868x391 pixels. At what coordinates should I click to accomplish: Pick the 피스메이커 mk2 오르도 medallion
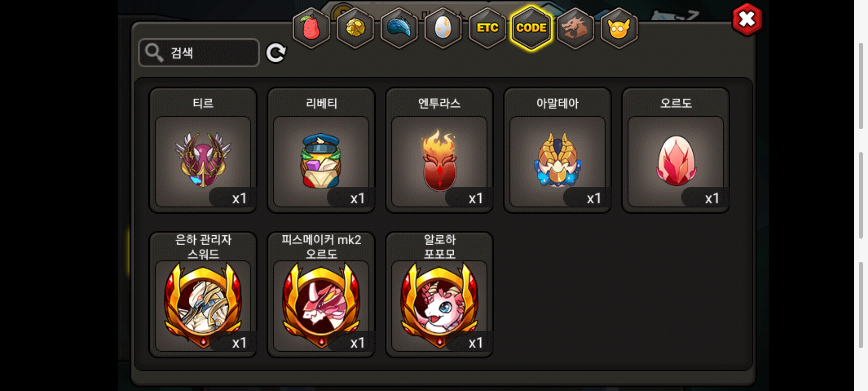pyautogui.click(x=321, y=295)
